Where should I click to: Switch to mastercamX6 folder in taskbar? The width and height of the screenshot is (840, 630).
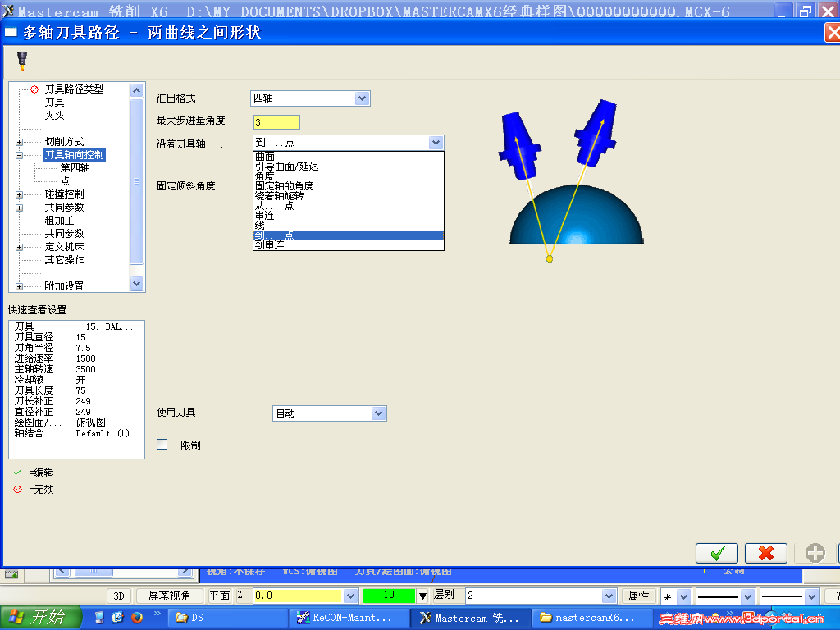click(592, 618)
